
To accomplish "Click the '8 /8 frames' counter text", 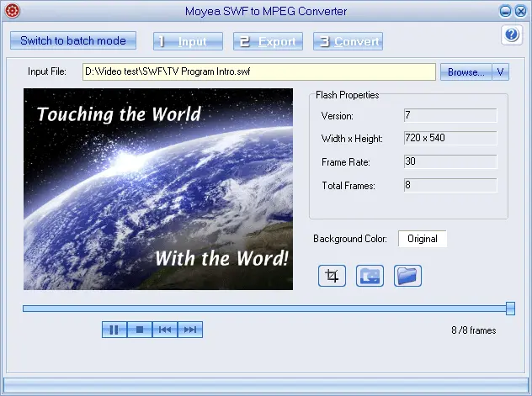I will (x=474, y=330).
